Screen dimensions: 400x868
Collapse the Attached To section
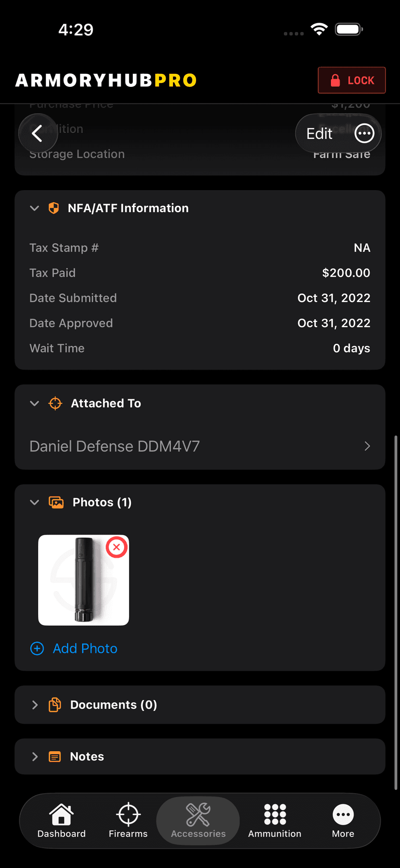[34, 403]
